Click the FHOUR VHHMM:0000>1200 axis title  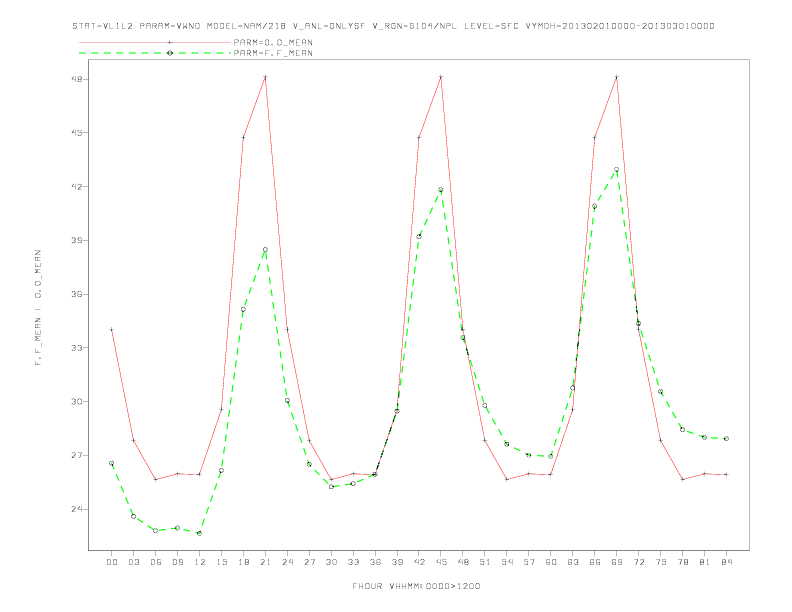point(416,586)
